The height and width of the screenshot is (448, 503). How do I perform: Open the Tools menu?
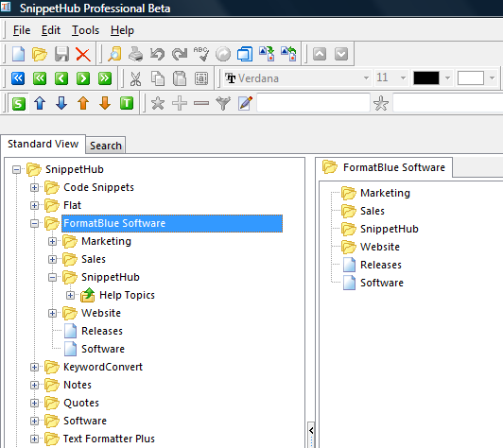pyautogui.click(x=85, y=30)
